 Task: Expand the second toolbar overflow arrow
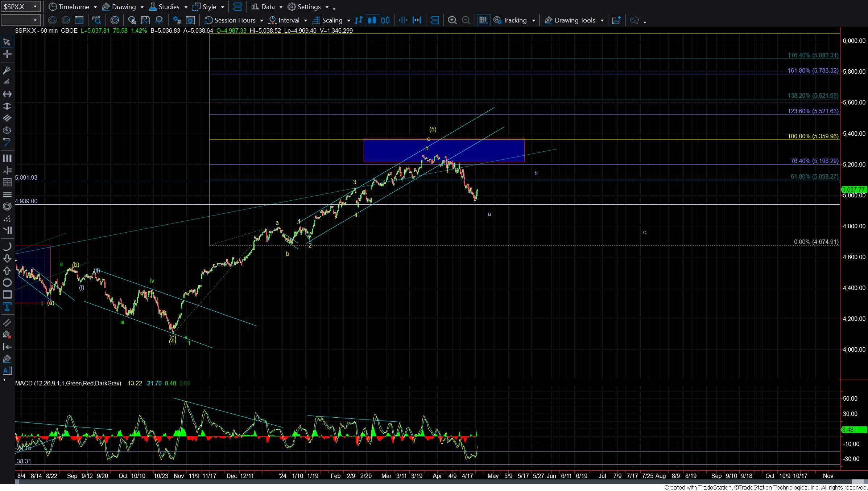tap(645, 22)
